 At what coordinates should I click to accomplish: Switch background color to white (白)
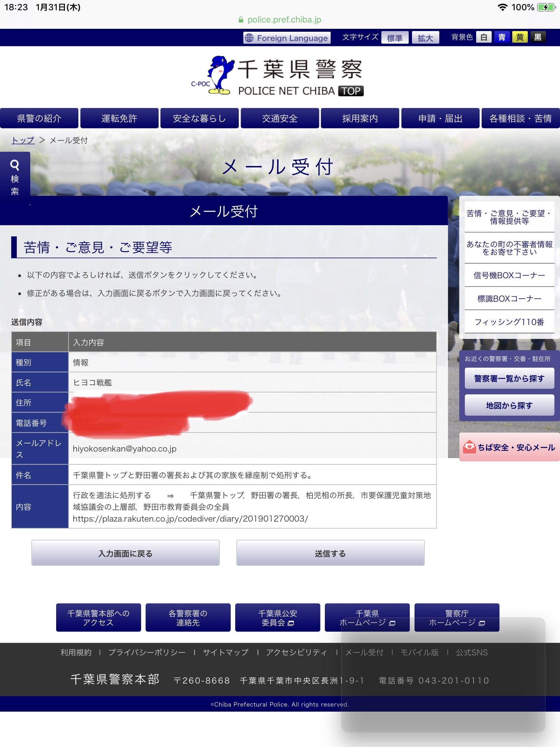click(x=484, y=37)
